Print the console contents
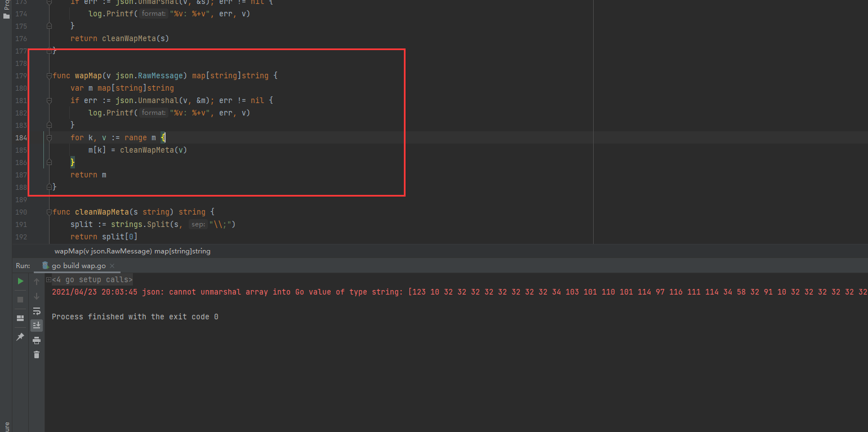 pyautogui.click(x=37, y=340)
